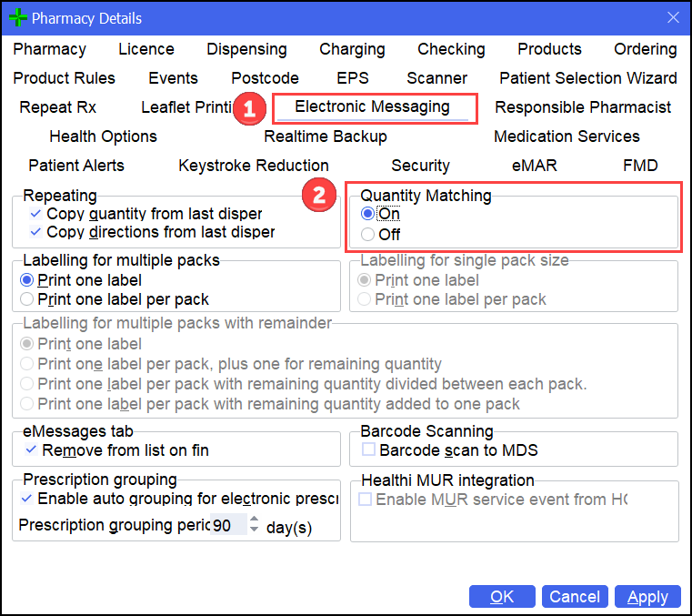Viewport: 692px width, 616px height.
Task: Enable Barcode scan to MDS
Action: click(x=368, y=449)
